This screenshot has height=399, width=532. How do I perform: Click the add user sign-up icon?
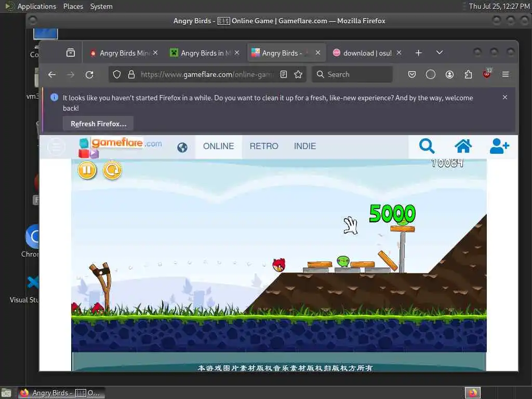[x=499, y=146]
